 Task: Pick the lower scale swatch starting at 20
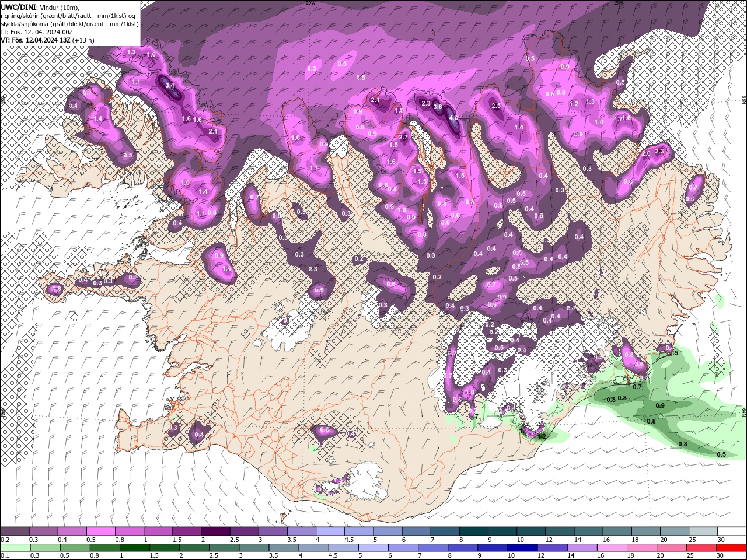click(671, 548)
